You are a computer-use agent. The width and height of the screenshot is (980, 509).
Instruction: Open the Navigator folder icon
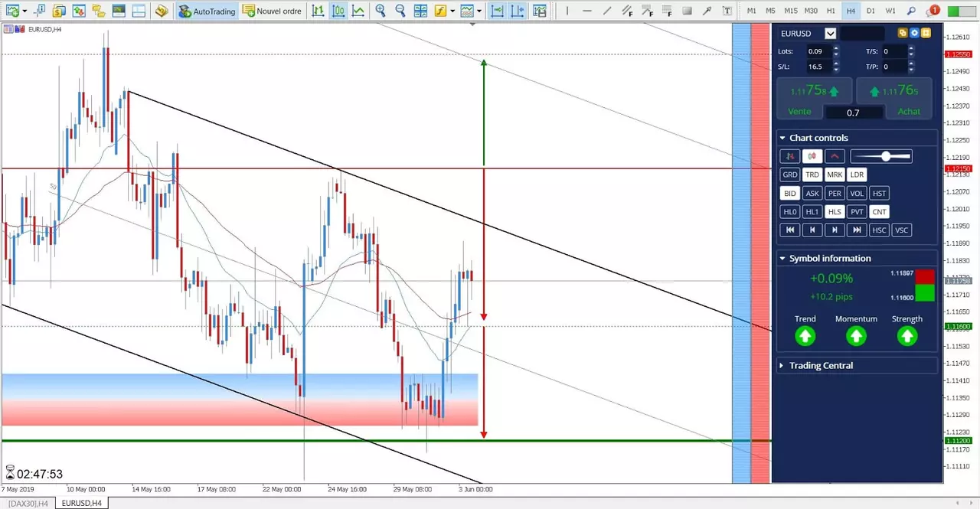pos(97,11)
